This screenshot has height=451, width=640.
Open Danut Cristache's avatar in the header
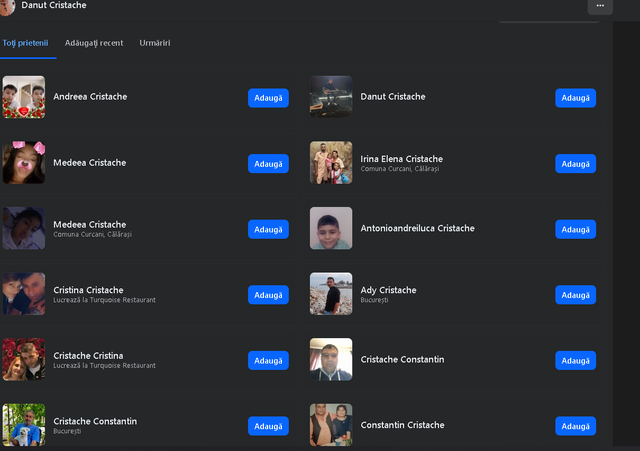coord(7,6)
